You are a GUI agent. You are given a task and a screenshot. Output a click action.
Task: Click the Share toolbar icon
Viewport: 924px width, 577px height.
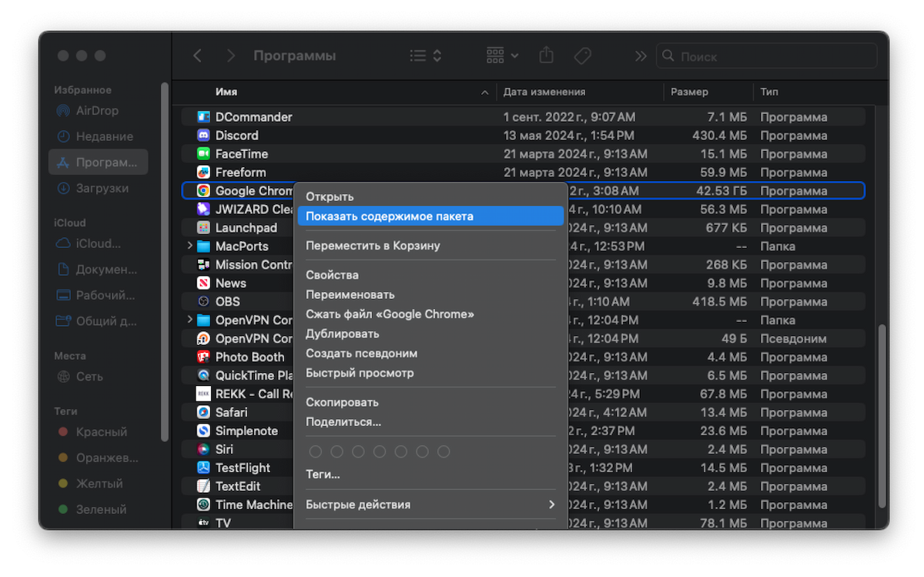[x=546, y=55]
